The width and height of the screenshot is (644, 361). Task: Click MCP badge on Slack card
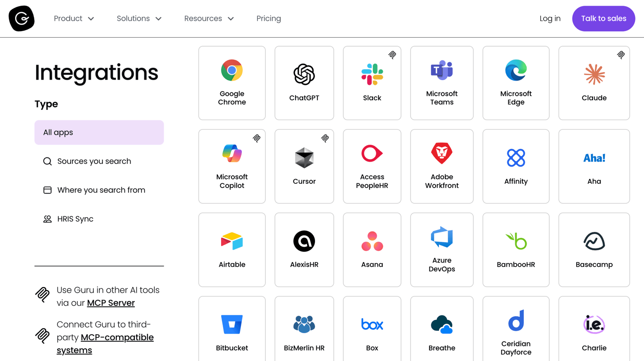392,55
